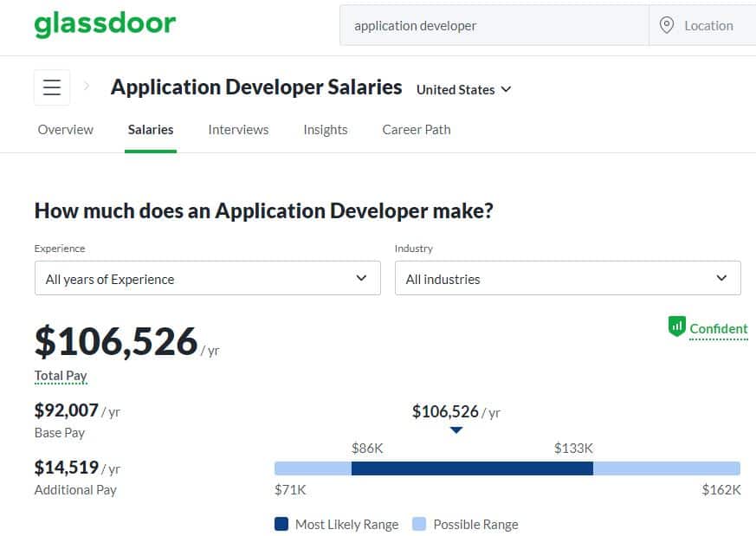This screenshot has width=756, height=536.
Task: Click the Base Pay label
Action: [60, 433]
